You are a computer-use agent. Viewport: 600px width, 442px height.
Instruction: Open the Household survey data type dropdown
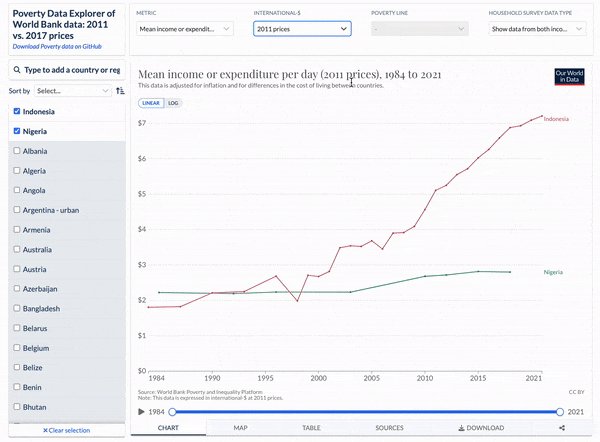[x=537, y=29]
